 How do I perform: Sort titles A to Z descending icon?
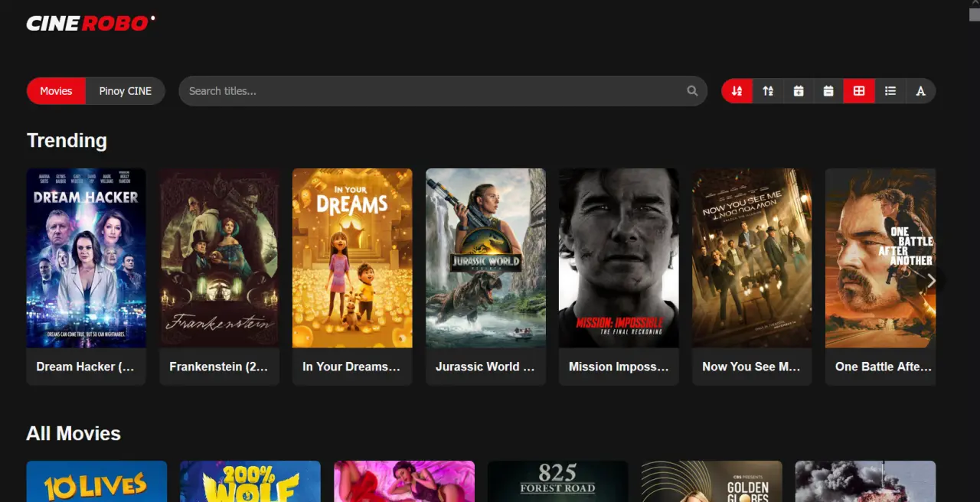coord(737,91)
